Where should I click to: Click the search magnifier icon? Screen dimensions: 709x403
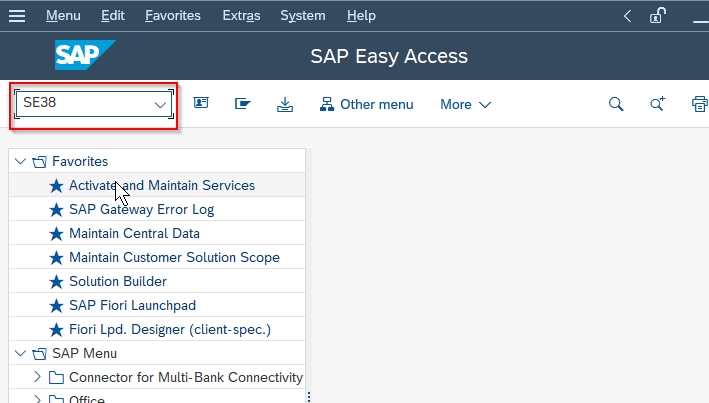(616, 104)
